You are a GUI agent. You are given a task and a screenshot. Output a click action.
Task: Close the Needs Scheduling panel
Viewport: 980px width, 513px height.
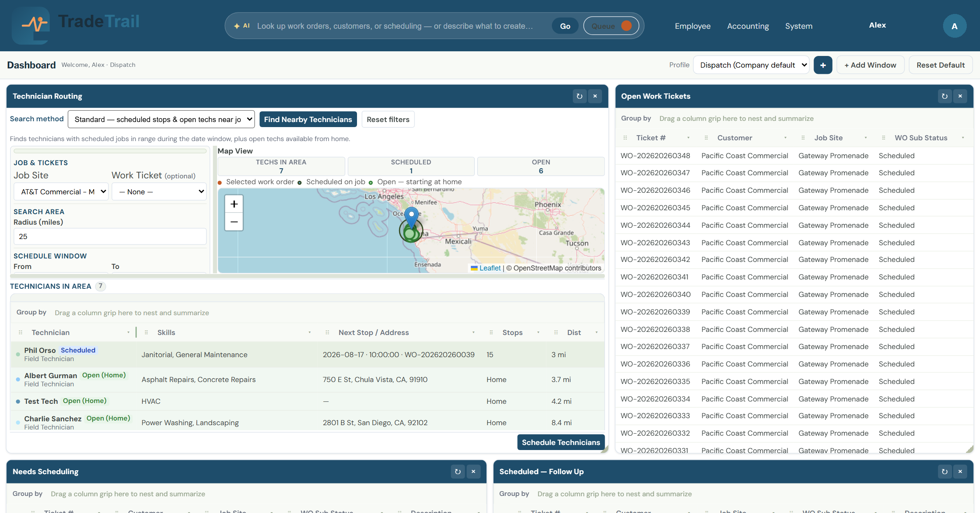pos(473,472)
